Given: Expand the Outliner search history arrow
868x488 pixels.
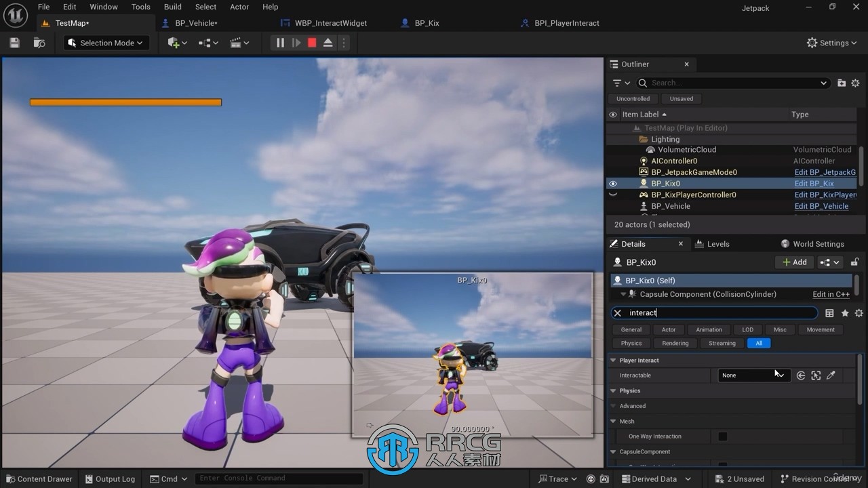Looking at the screenshot, I should [x=823, y=83].
